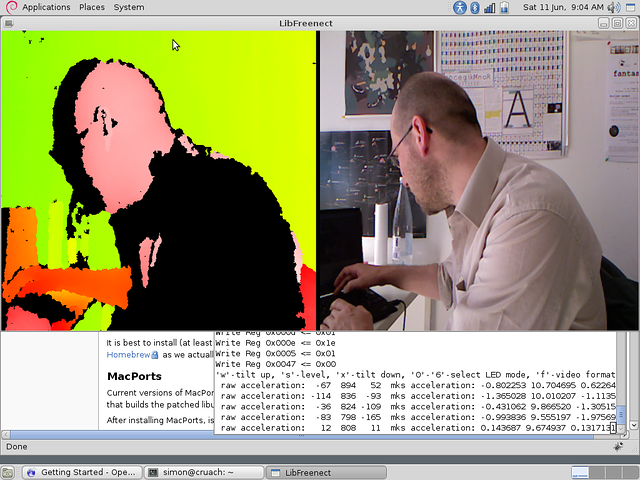640x480 pixels.
Task: Switch to the simon@cruach terminal window
Action: [204, 472]
